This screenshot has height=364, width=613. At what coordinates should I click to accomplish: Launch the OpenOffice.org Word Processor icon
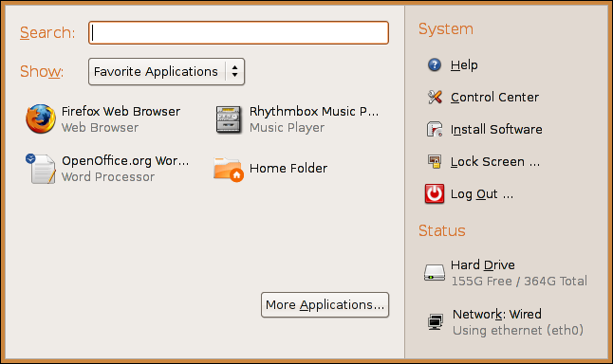[x=41, y=169]
